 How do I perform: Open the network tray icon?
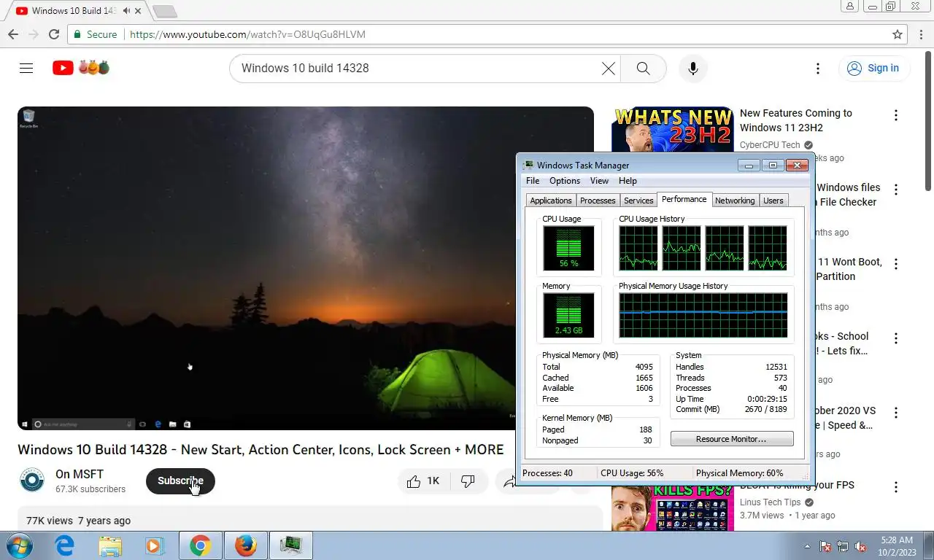tap(843, 545)
